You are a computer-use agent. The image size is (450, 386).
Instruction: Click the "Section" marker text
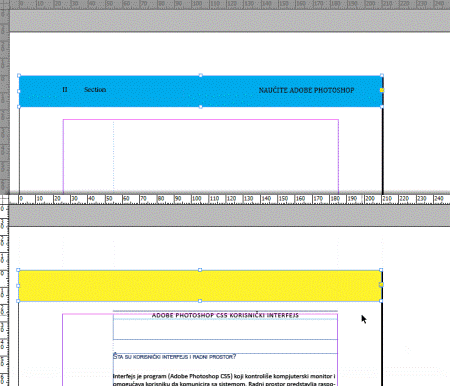pos(95,89)
